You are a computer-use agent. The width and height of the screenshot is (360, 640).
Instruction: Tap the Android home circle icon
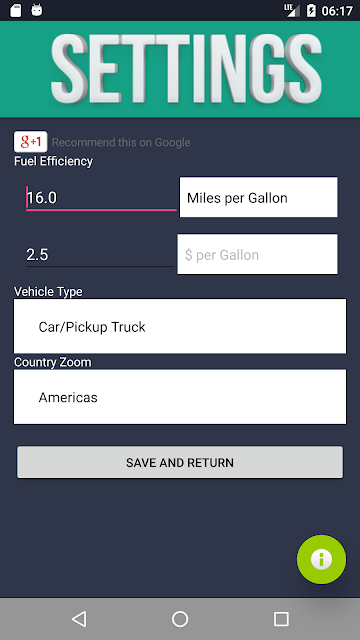point(180,619)
